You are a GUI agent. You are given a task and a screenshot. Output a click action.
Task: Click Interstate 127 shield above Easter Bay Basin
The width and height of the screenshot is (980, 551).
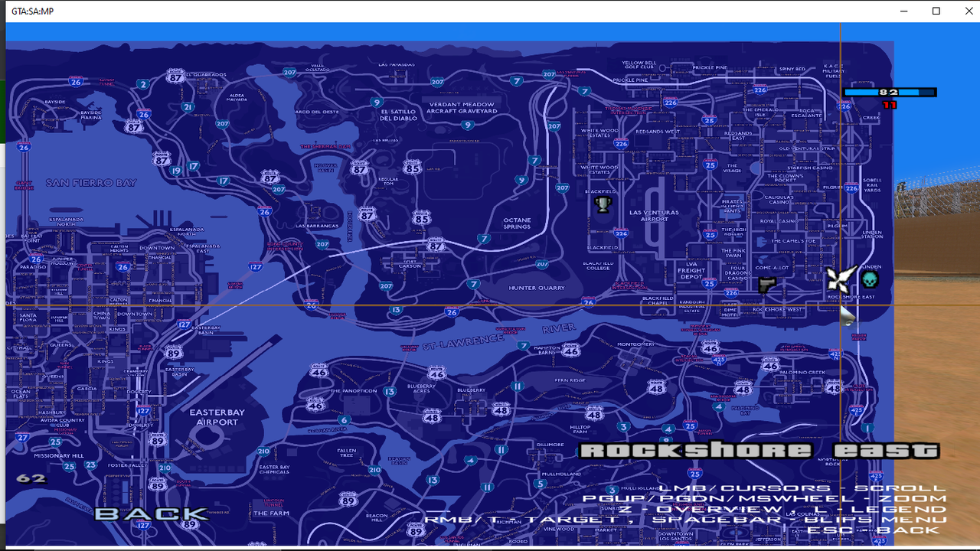click(185, 324)
